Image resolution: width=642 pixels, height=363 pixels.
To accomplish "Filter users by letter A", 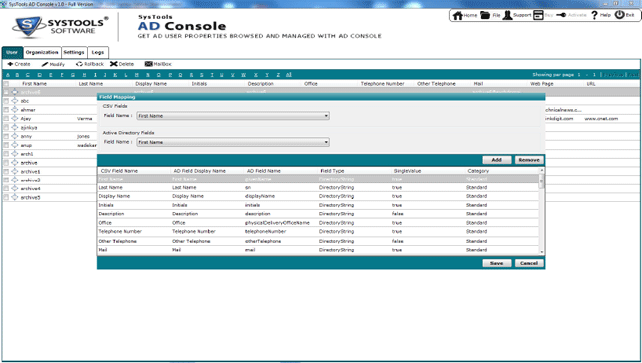I will point(7,75).
